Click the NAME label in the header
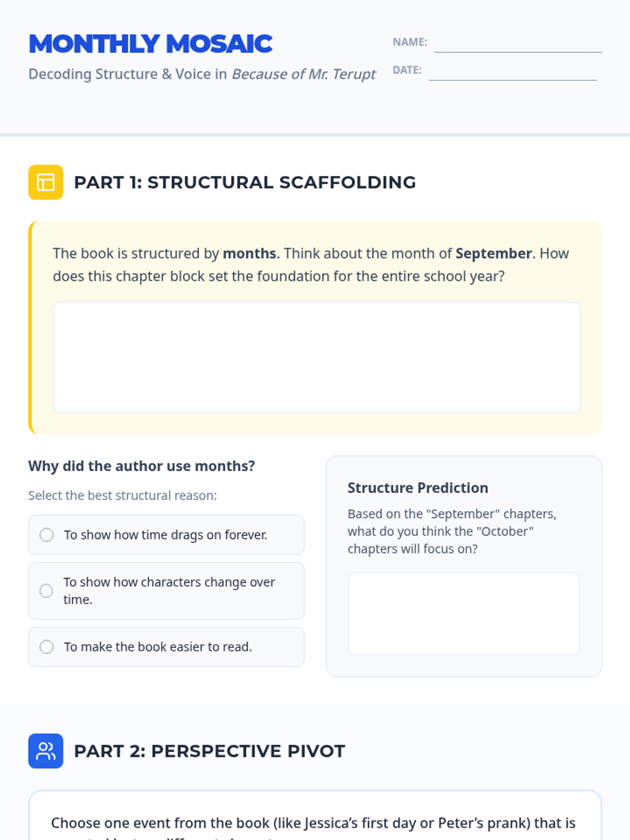The width and height of the screenshot is (630, 840). pyautogui.click(x=409, y=42)
